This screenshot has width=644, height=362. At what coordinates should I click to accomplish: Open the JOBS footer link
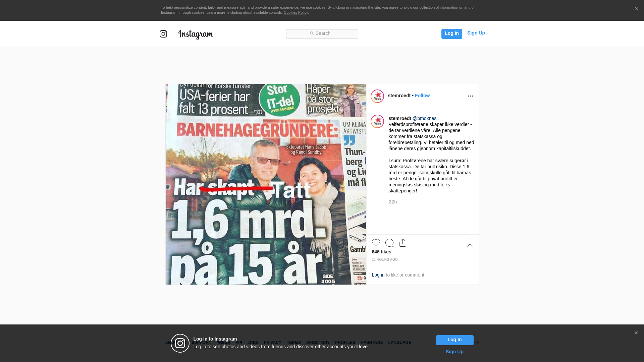click(x=253, y=343)
